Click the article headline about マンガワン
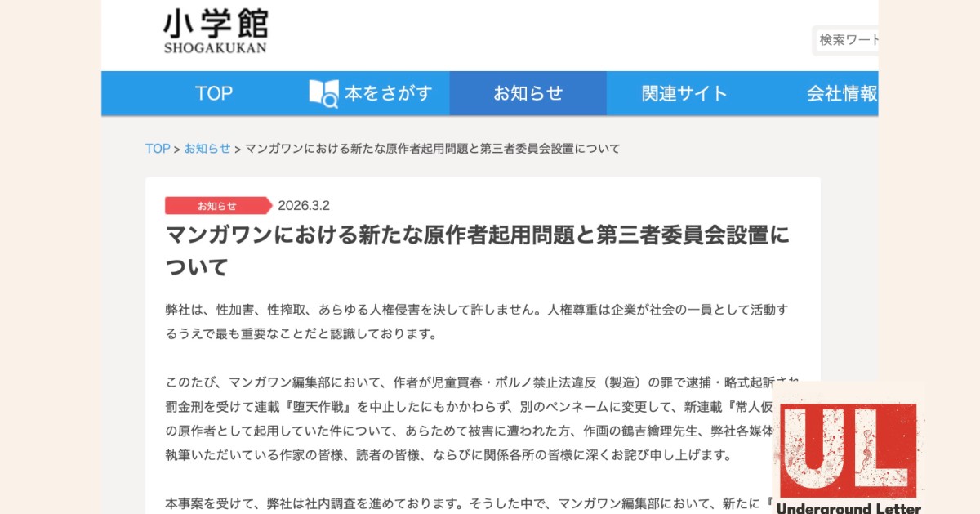Image resolution: width=980 pixels, height=514 pixels. [478, 250]
